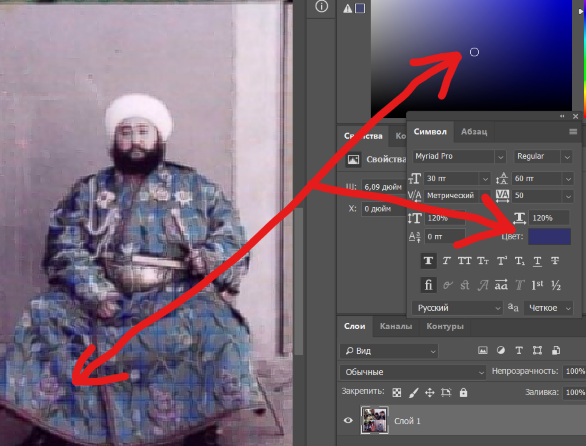
Task: Click width 6,09 дюйм field
Action: pyautogui.click(x=383, y=187)
